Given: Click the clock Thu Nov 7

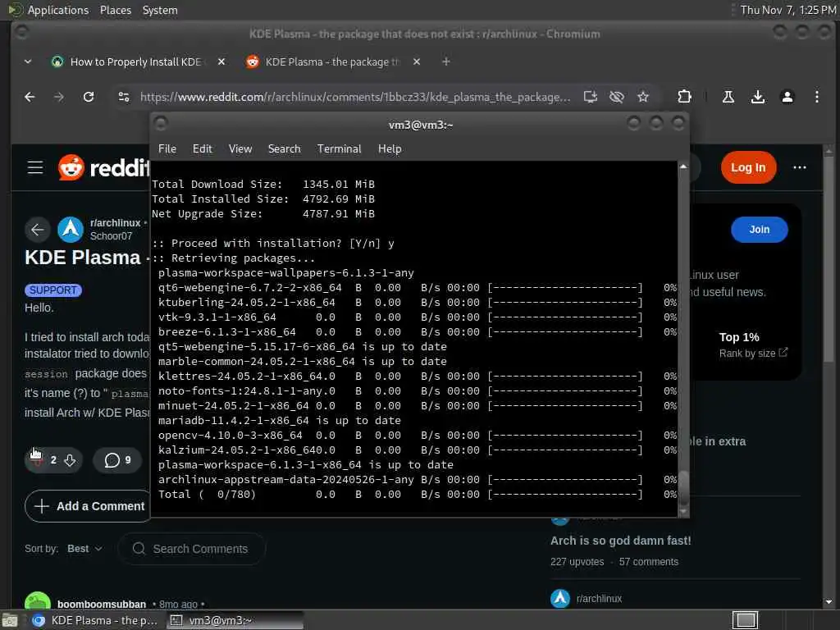Looking at the screenshot, I should (788, 10).
